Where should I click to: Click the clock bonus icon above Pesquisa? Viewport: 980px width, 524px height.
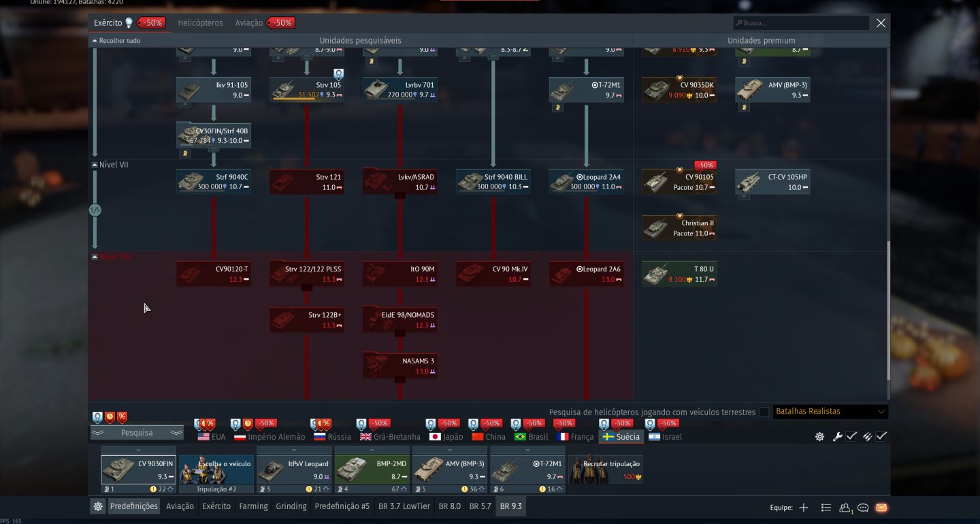click(110, 417)
